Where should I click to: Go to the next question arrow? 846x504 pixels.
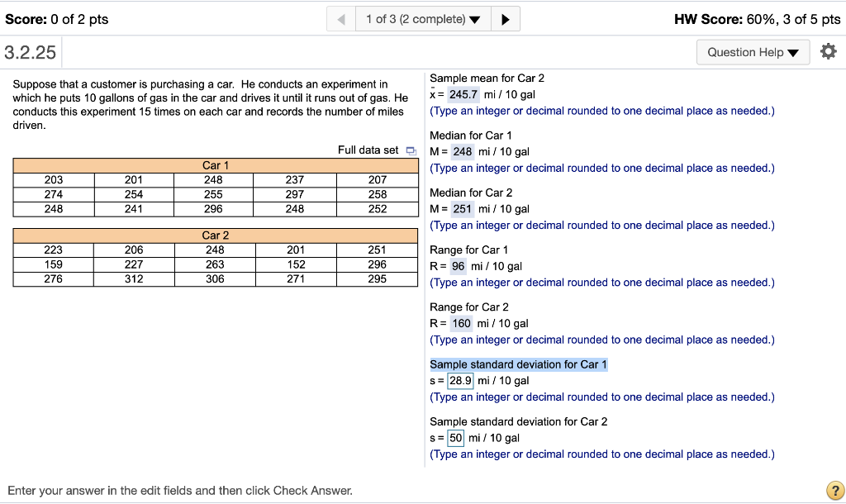506,20
